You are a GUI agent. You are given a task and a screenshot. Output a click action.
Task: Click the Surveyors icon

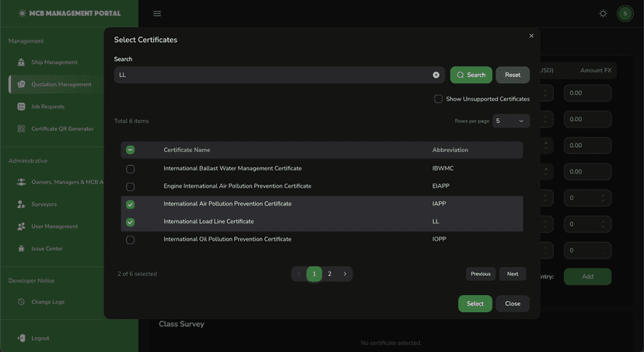21,204
